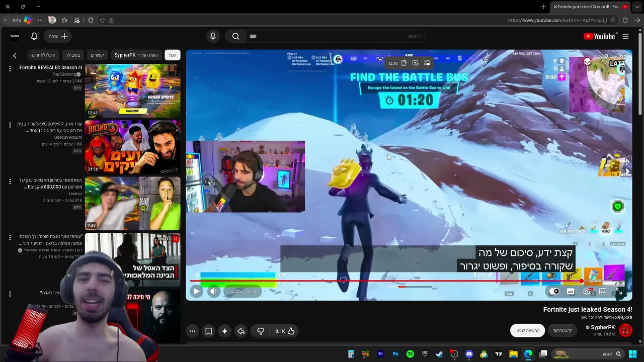
Task: Open the YouTube notifications bell
Action: click(34, 36)
